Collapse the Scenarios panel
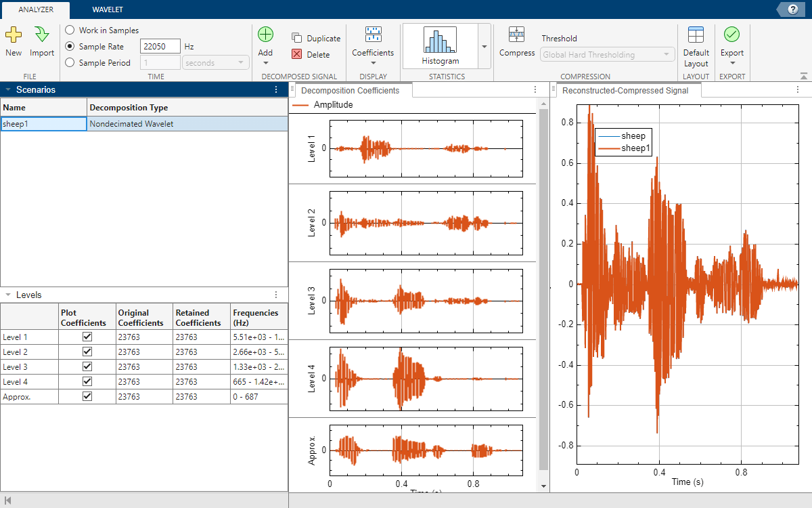 click(x=8, y=89)
